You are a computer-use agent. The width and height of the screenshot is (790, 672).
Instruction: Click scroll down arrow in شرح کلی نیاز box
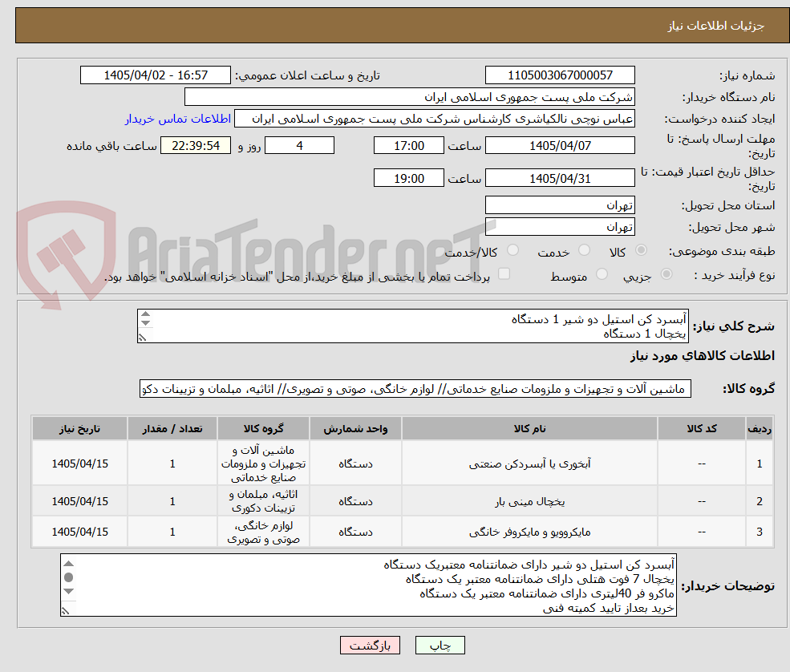[146, 323]
